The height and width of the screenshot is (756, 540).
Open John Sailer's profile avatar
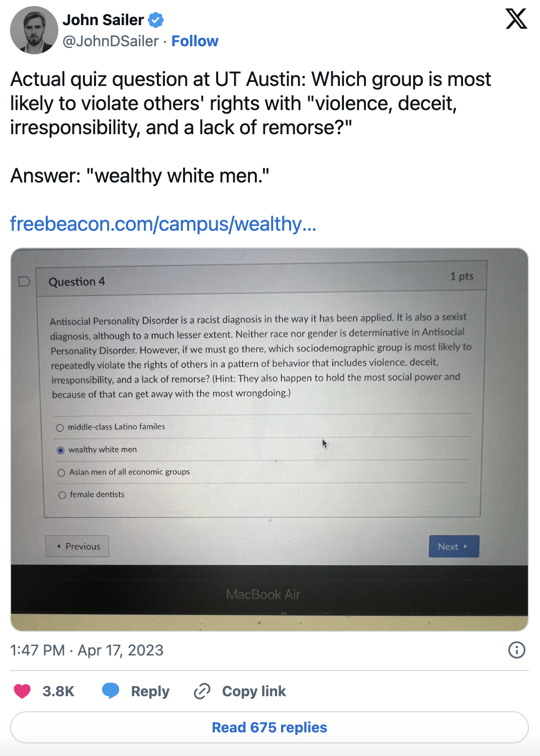tap(34, 30)
